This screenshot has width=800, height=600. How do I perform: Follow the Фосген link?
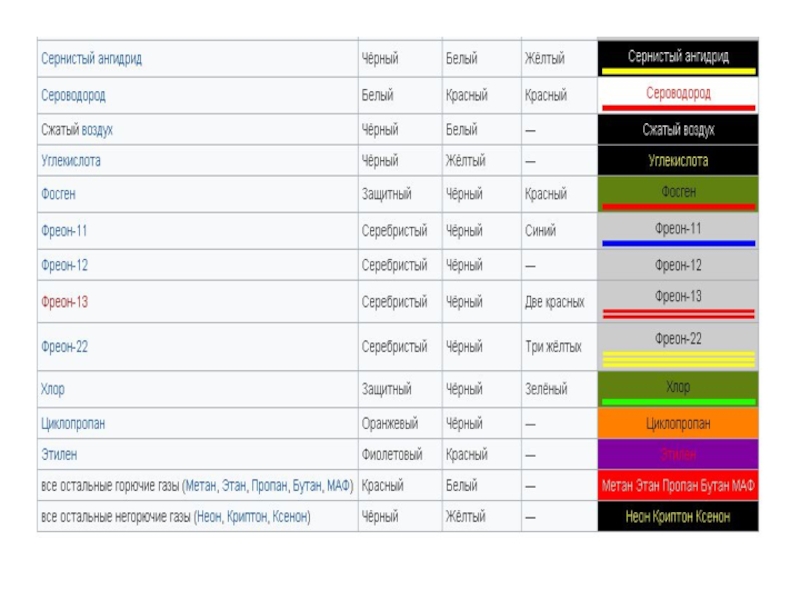(x=58, y=194)
